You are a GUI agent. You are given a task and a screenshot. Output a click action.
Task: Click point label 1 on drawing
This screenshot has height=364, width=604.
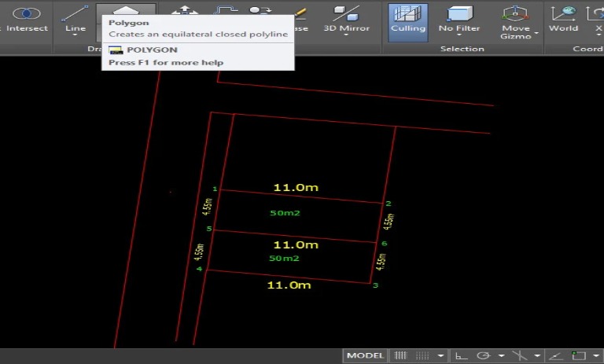click(x=215, y=189)
